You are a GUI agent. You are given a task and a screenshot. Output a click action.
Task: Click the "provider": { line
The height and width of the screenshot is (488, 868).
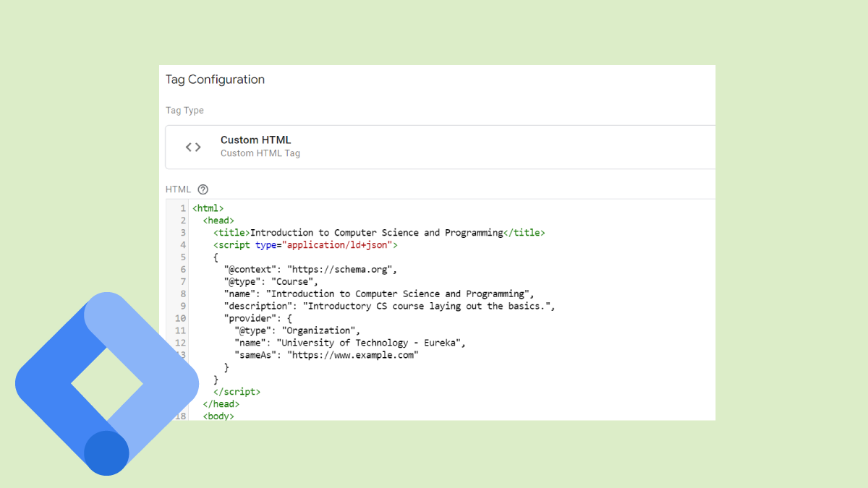click(x=258, y=318)
